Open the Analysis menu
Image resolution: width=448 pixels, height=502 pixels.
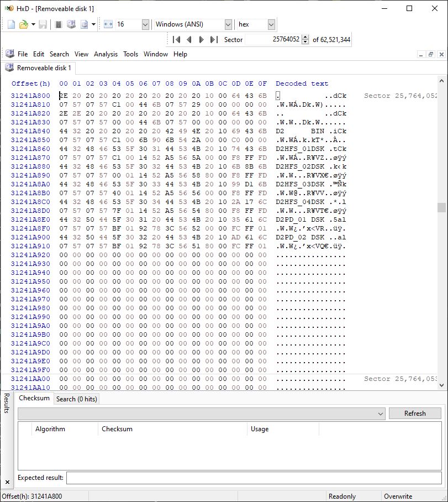tap(106, 54)
